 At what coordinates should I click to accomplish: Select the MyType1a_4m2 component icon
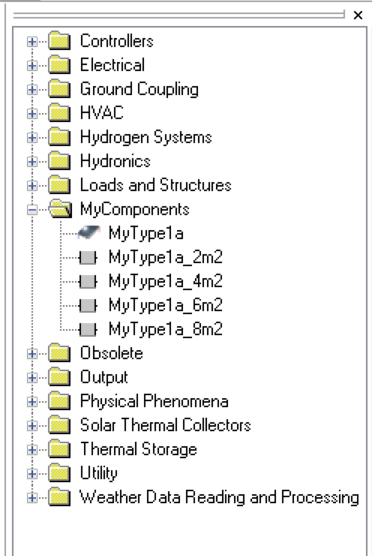[88, 282]
